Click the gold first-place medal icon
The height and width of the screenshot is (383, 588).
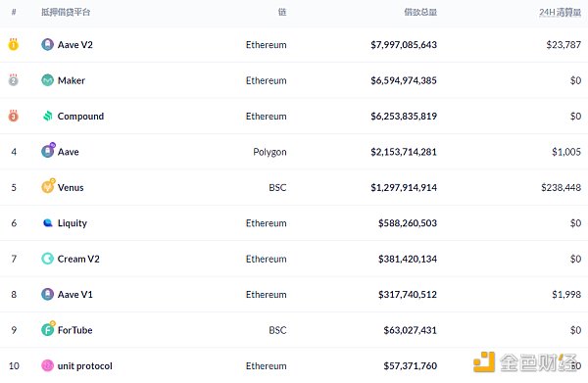point(14,44)
